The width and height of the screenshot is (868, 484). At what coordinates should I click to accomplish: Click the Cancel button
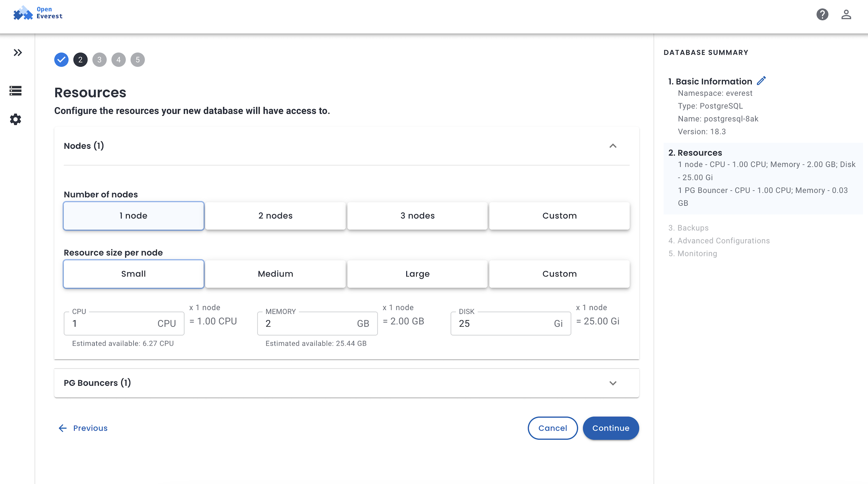[x=552, y=428]
